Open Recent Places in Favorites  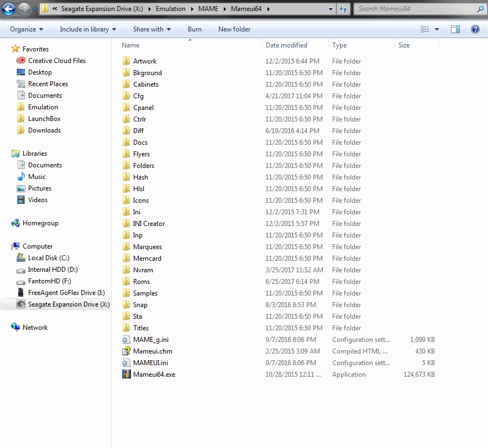48,83
